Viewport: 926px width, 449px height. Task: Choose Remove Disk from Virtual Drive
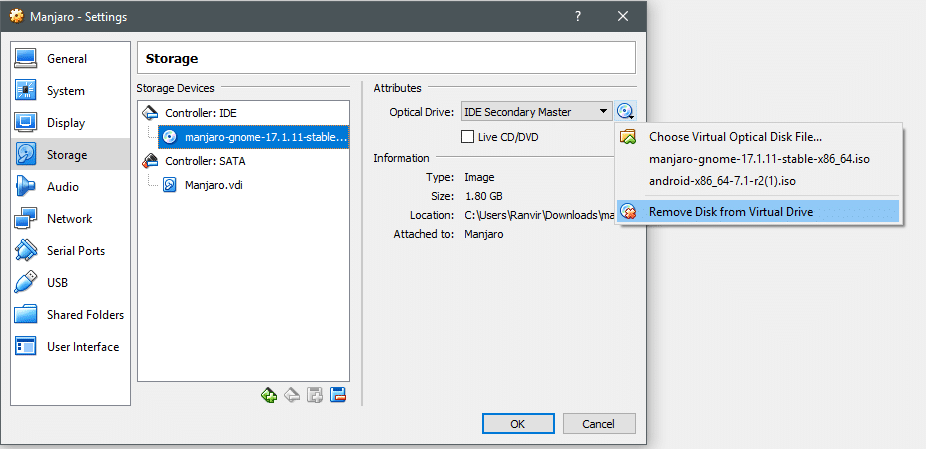tap(758, 212)
